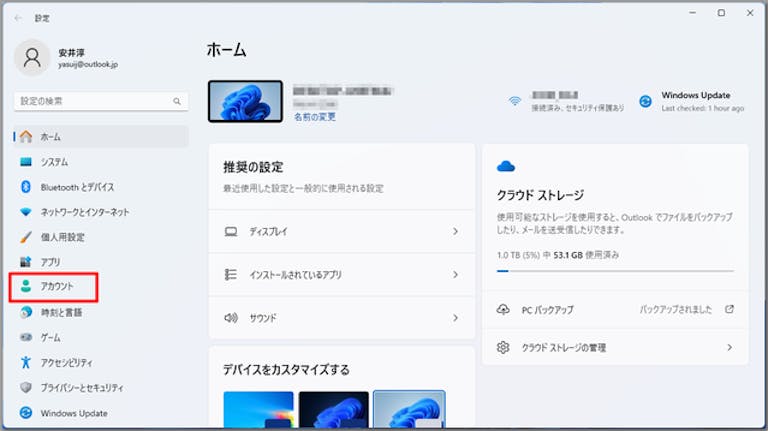Click the ホーム home icon in sidebar
Image resolution: width=768 pixels, height=431 pixels.
pyautogui.click(x=26, y=137)
